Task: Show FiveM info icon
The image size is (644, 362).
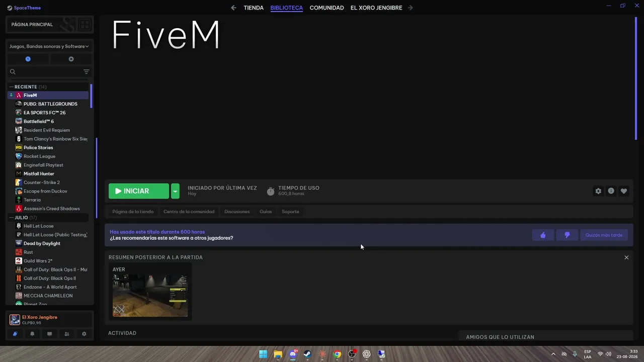Action: (x=611, y=191)
